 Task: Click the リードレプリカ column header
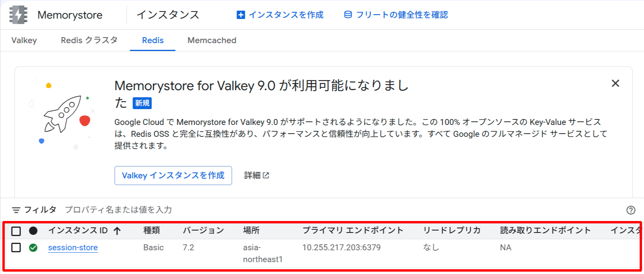(x=452, y=231)
